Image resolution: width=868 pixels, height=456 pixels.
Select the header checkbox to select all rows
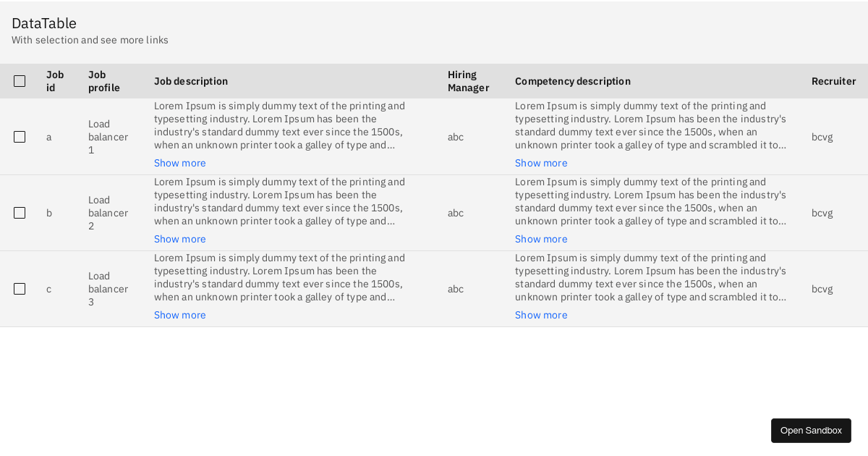[20, 81]
